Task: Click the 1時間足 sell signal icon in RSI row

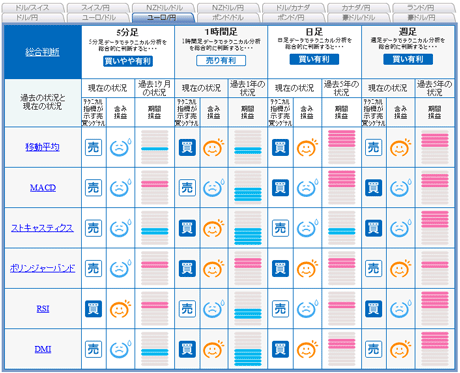Action: pos(187,309)
